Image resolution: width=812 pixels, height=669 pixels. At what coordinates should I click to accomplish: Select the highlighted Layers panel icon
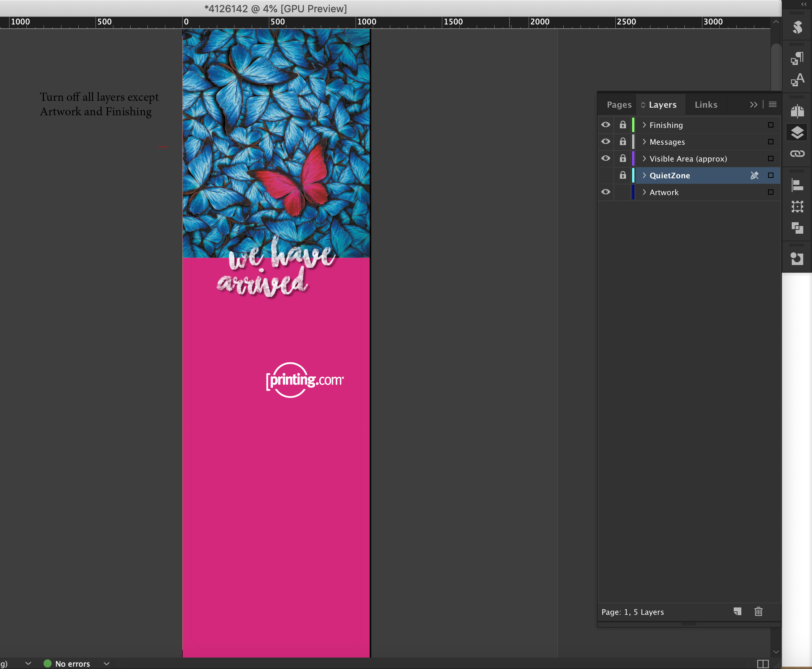[797, 132]
